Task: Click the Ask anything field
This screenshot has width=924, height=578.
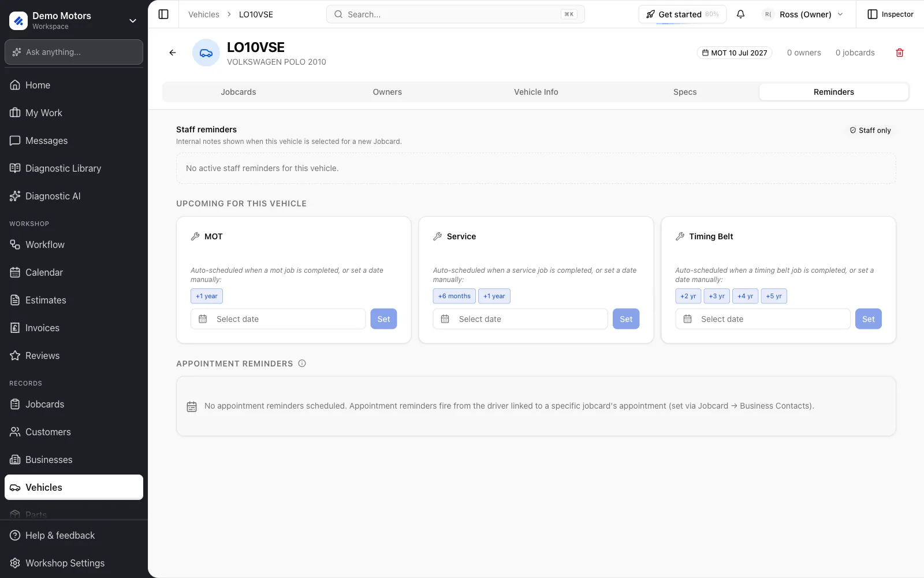Action: click(x=74, y=52)
